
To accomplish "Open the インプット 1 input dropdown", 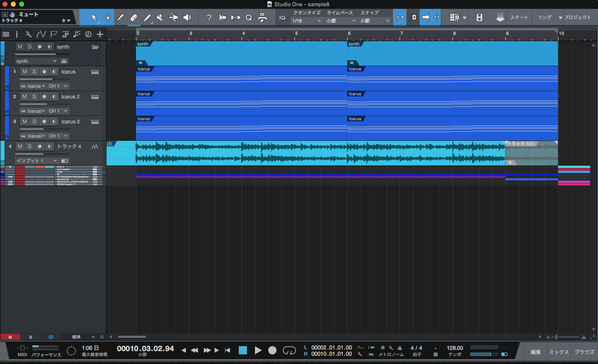I will (x=37, y=160).
